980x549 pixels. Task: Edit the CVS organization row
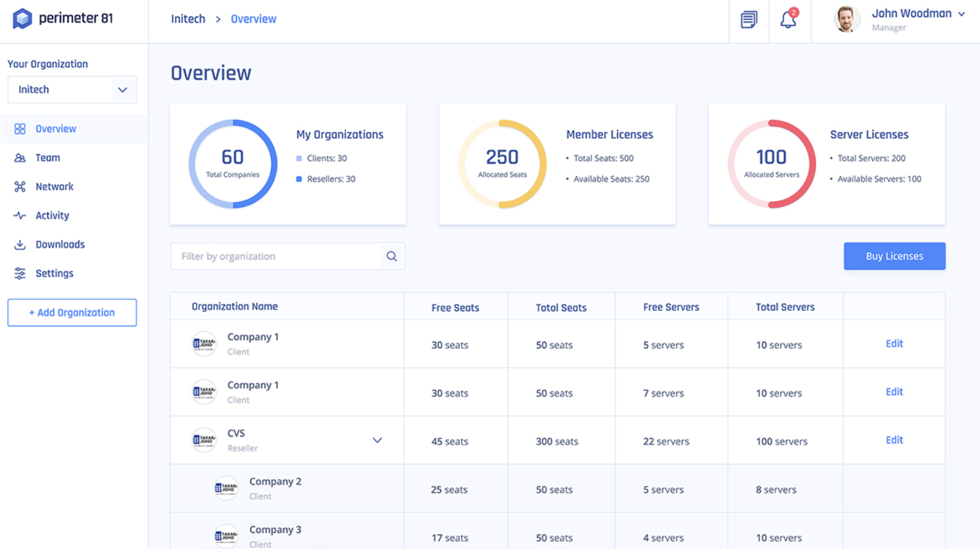click(893, 440)
